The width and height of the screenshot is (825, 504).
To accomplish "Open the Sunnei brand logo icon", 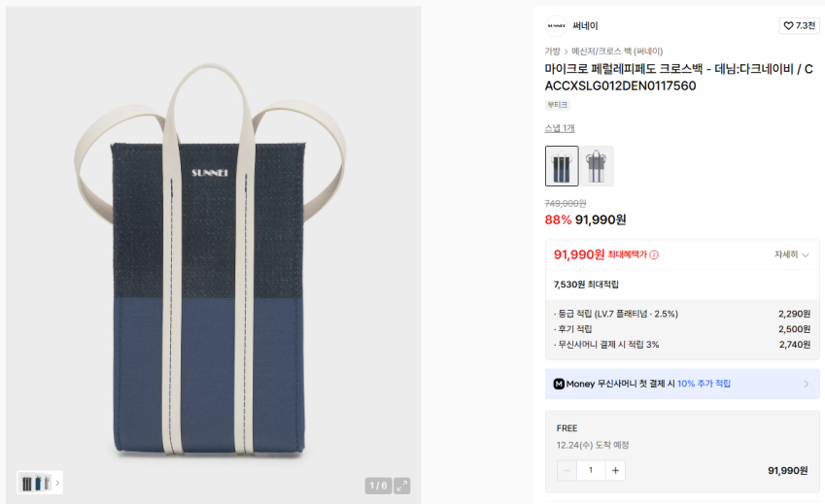I will pyautogui.click(x=556, y=26).
